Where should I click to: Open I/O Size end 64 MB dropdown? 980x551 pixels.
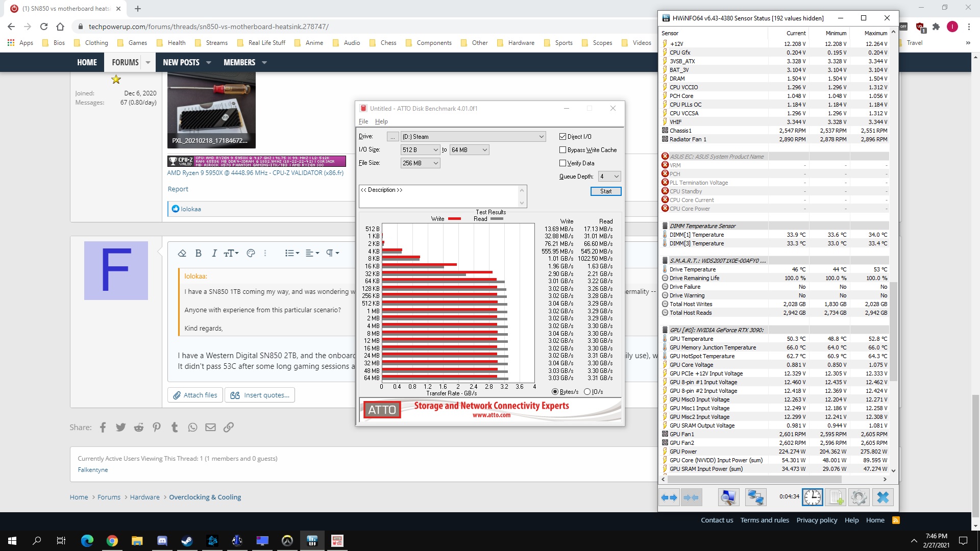click(x=470, y=150)
